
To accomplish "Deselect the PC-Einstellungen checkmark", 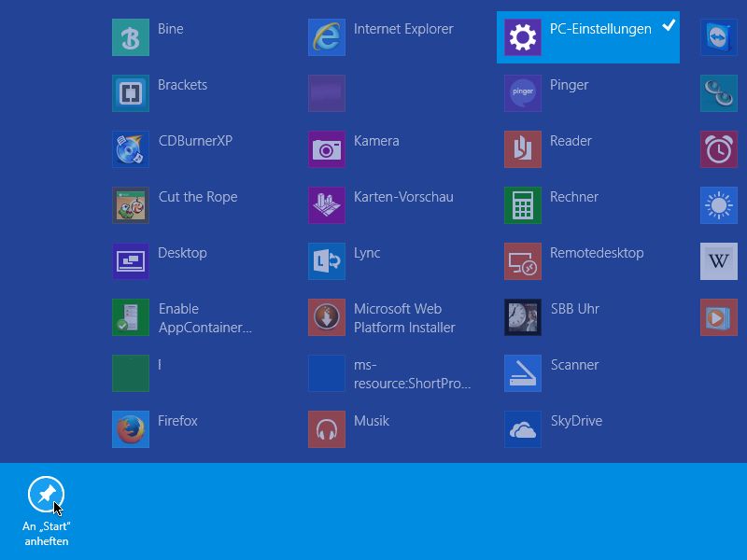I will [x=669, y=25].
